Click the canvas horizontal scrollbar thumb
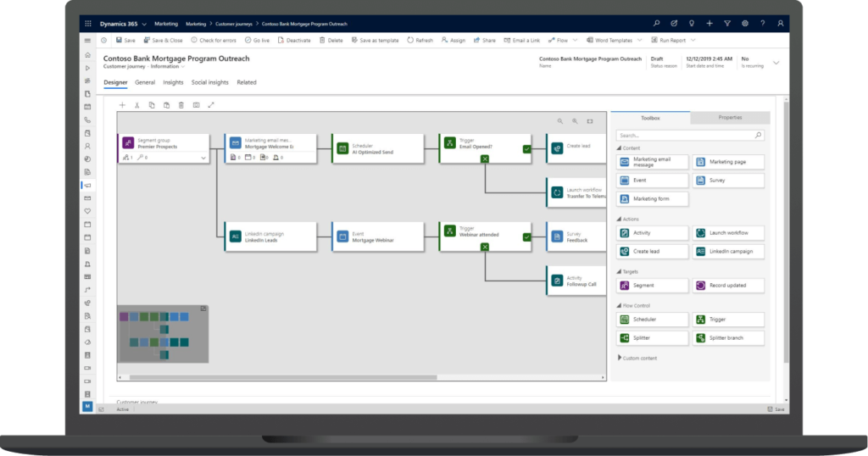This screenshot has width=868, height=456. (283, 377)
